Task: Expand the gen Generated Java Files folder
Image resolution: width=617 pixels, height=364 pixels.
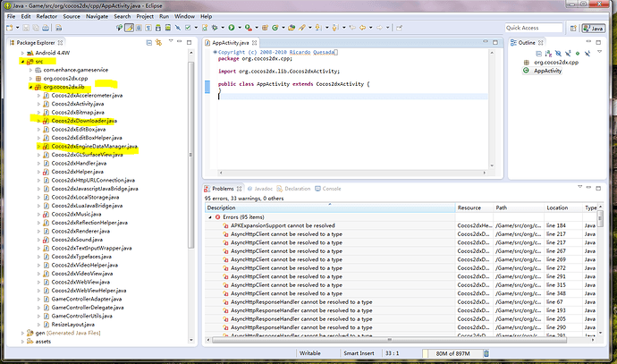Action: click(23, 333)
